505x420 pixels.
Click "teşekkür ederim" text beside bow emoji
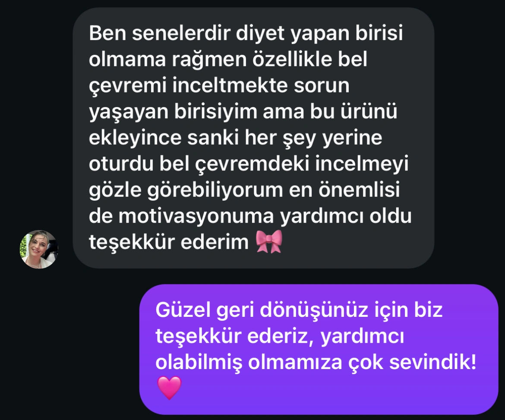[x=169, y=242]
